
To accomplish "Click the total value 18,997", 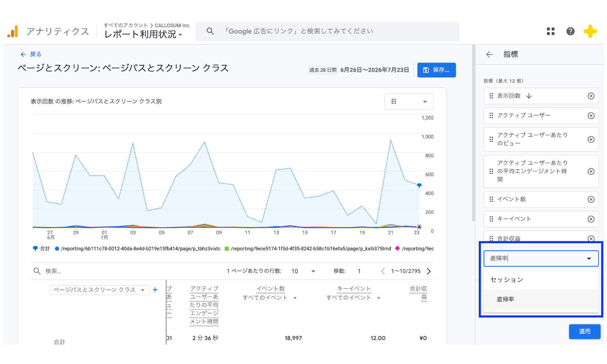I will (293, 338).
